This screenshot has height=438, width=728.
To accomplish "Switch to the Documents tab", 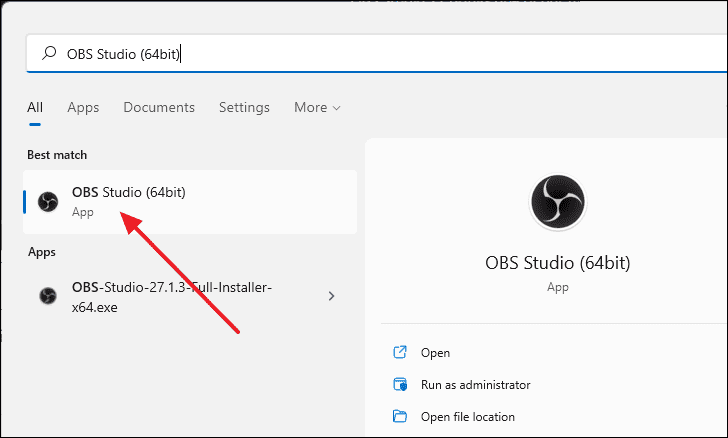I will point(159,107).
